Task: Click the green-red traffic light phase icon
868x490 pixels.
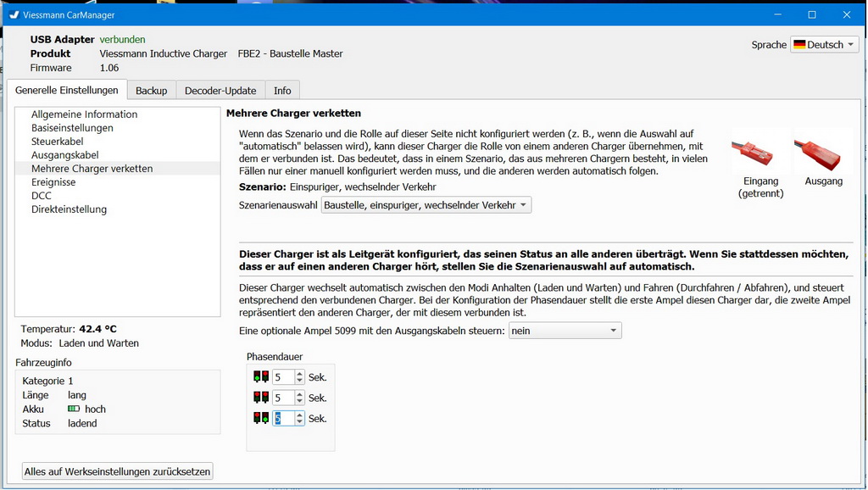Action: click(261, 377)
